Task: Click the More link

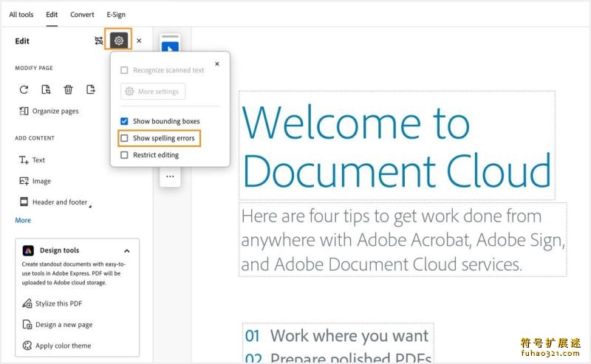Action: click(23, 221)
